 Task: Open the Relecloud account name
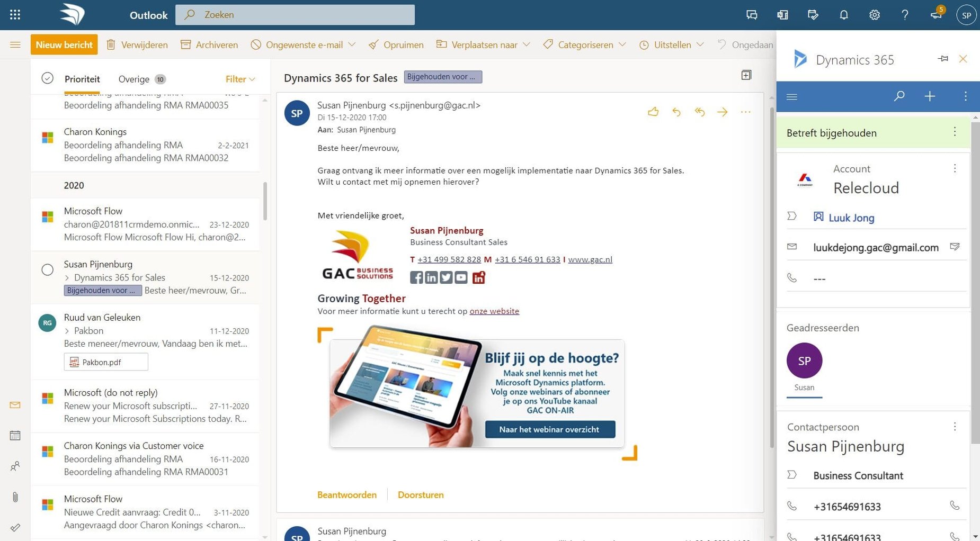[x=866, y=188]
